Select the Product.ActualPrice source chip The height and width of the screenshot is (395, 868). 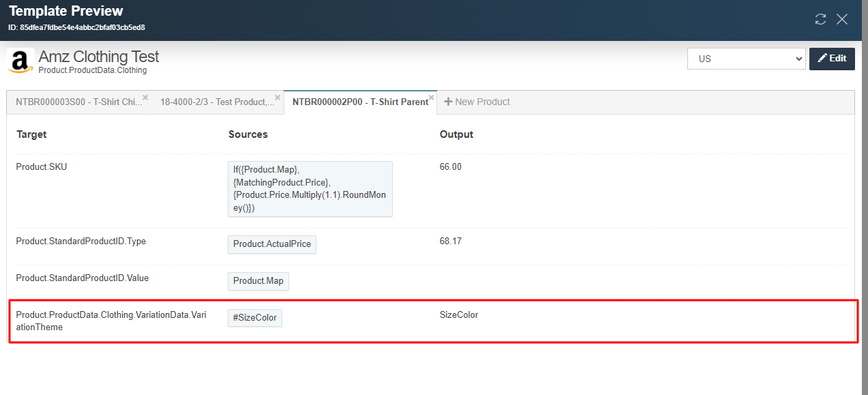[271, 244]
